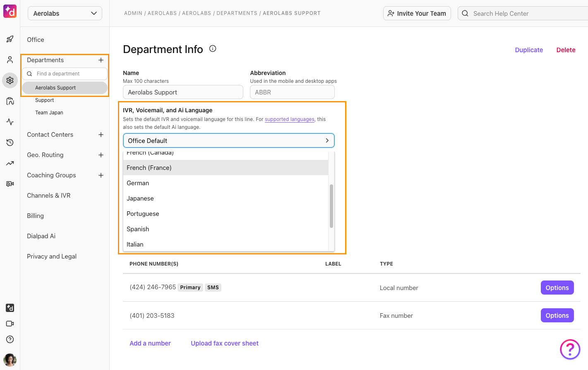Open the call routing icon in sidebar
The width and height of the screenshot is (588, 370).
10,101
